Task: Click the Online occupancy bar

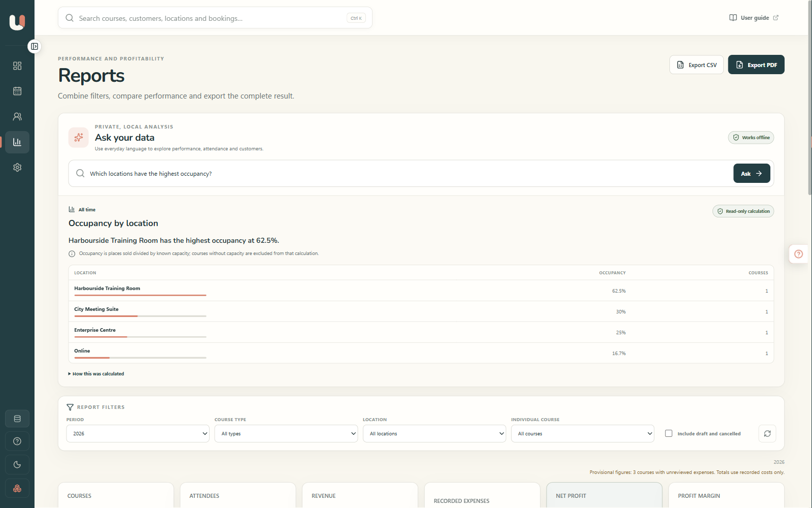Action: [x=140, y=358]
